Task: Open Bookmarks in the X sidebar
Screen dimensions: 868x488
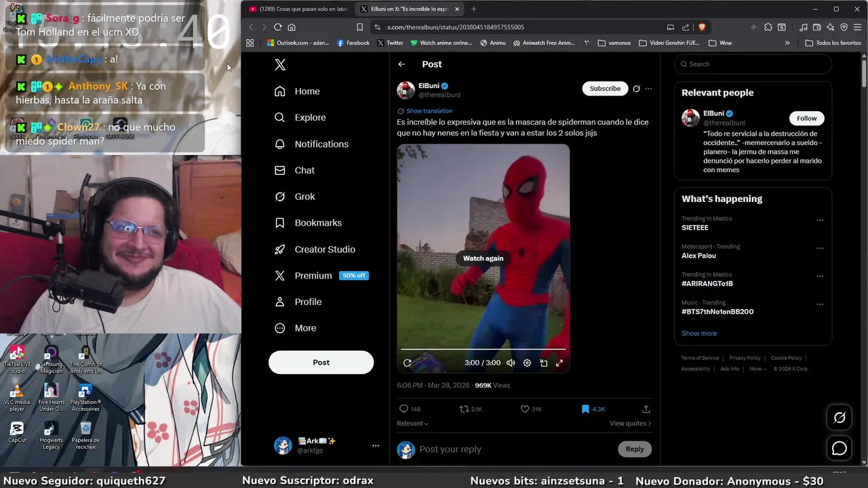Action: [x=308, y=223]
